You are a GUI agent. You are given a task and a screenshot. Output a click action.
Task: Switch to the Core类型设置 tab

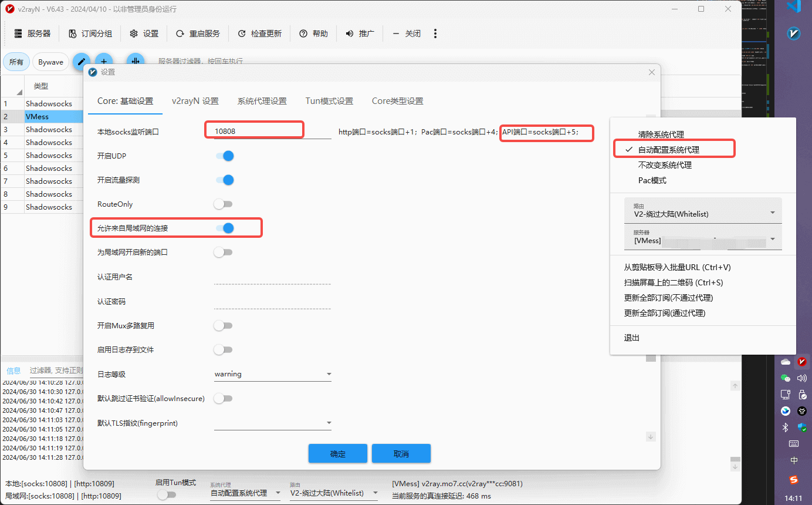[397, 101]
